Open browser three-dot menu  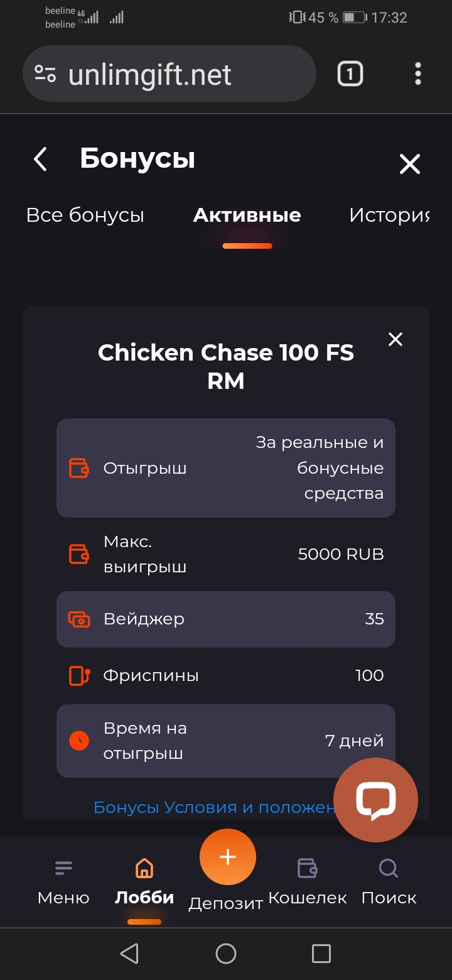click(418, 74)
